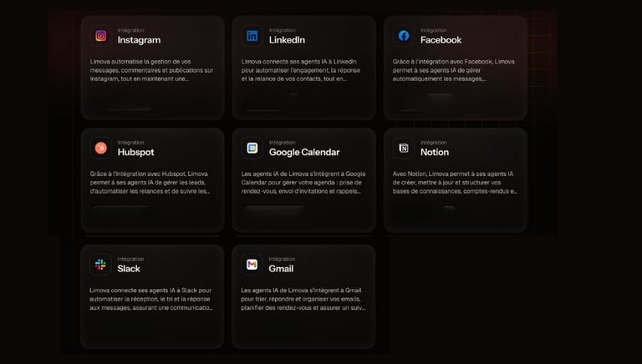Viewport: 642px width, 364px height.
Task: Select the Slack integration heading
Action: click(x=129, y=269)
